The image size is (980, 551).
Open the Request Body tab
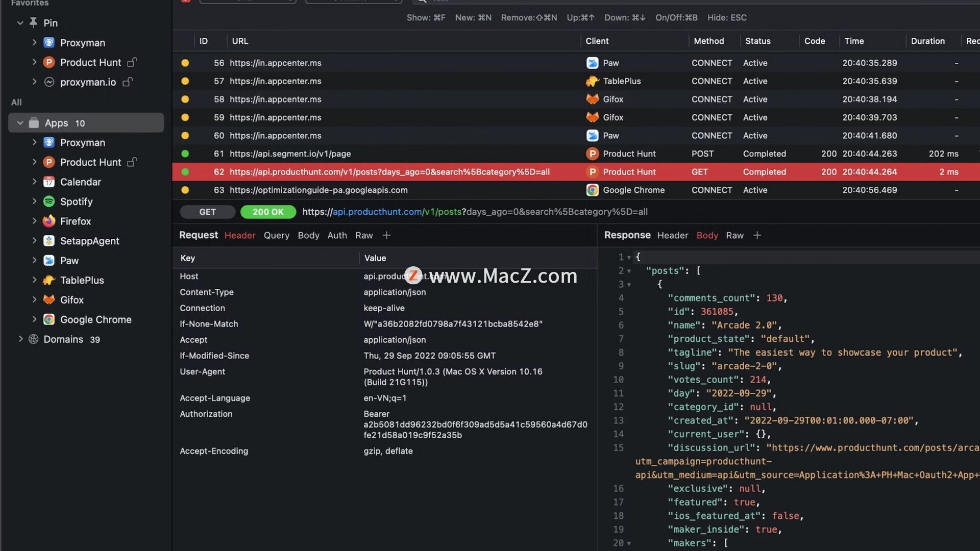[x=308, y=235]
